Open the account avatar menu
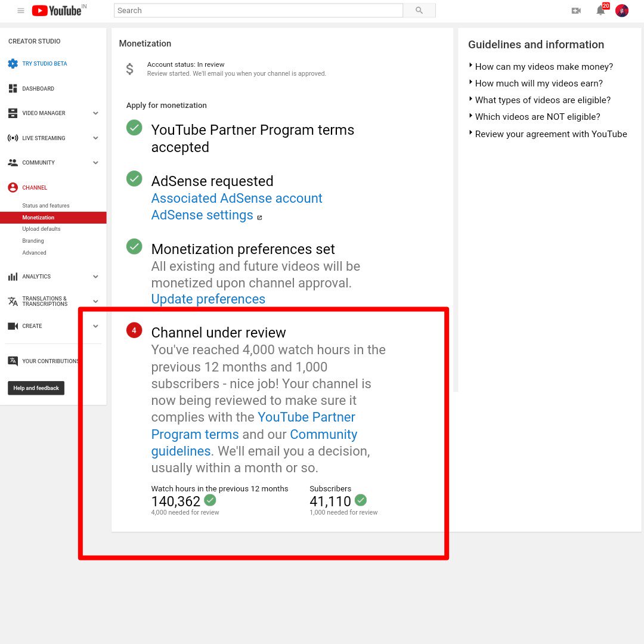The height and width of the screenshot is (644, 644). [x=622, y=11]
